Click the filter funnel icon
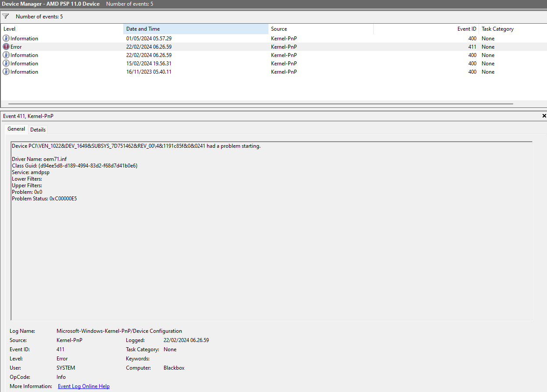This screenshot has width=547, height=392. [6, 16]
